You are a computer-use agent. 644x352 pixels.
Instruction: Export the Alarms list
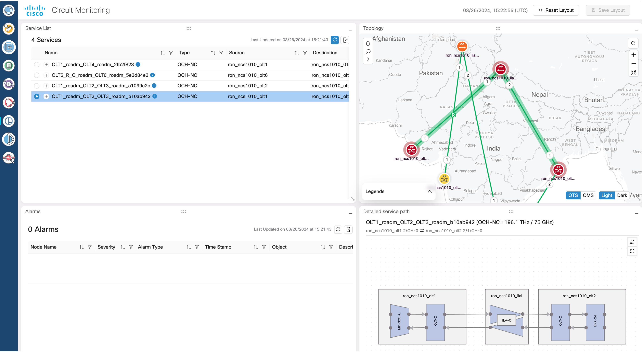348,229
